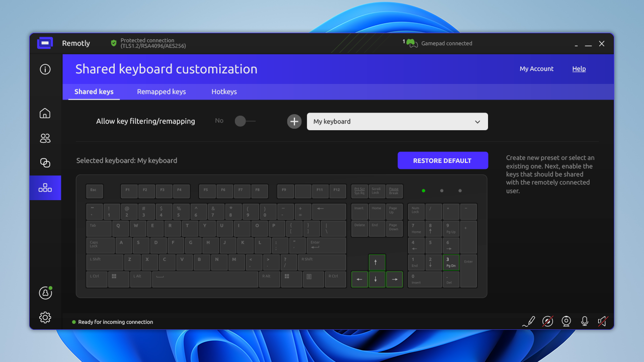The width and height of the screenshot is (644, 362).
Task: Toggle the microphone icon
Action: pos(584,321)
